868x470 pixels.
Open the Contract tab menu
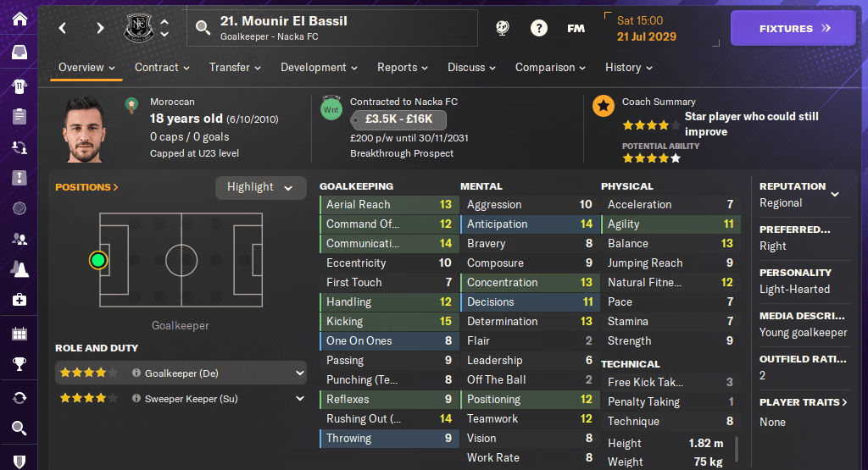pyautogui.click(x=161, y=68)
